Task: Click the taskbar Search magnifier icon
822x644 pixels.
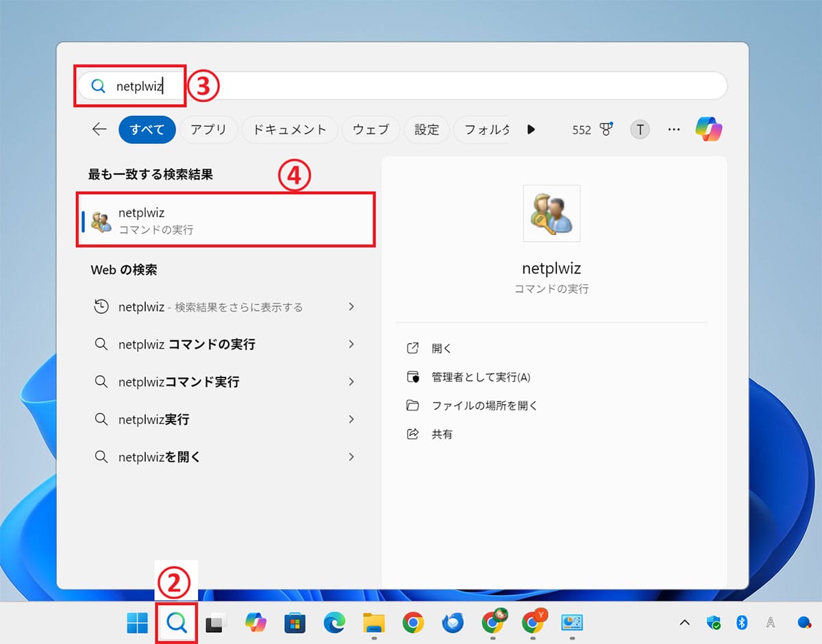Action: (x=177, y=622)
